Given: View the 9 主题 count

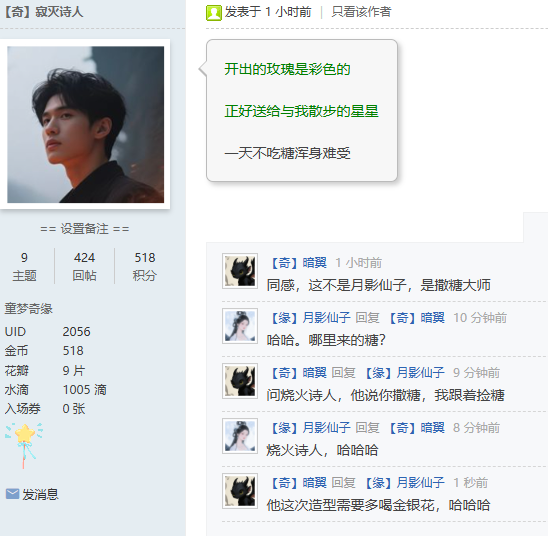Looking at the screenshot, I should pos(24,266).
